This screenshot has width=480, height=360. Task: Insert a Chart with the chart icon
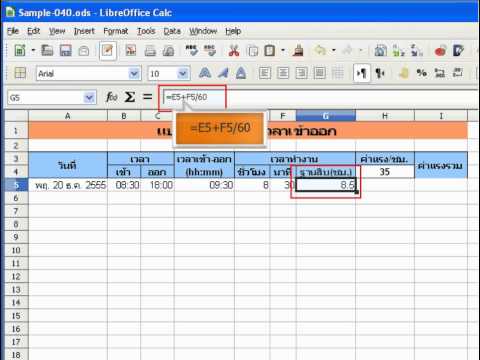[x=440, y=51]
